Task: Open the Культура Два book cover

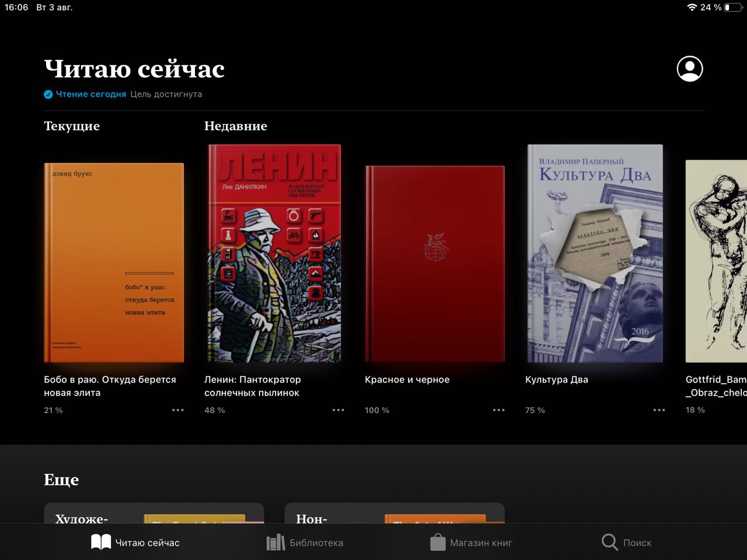Action: tap(595, 253)
